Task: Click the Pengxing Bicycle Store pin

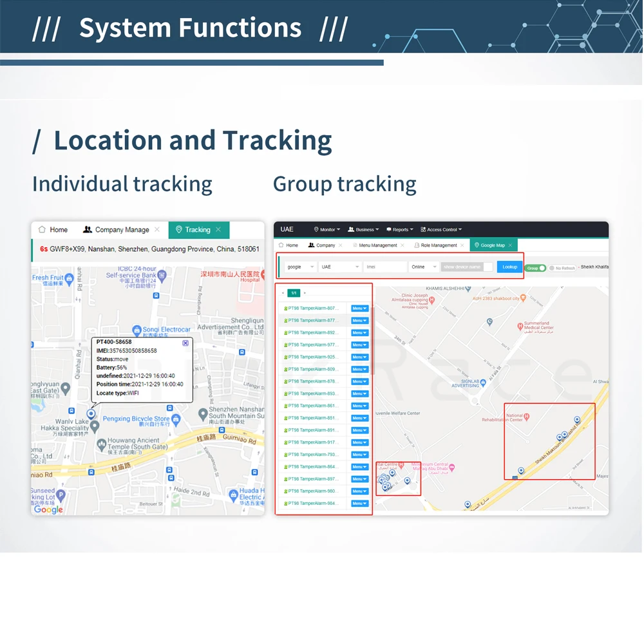Action: coord(176,419)
